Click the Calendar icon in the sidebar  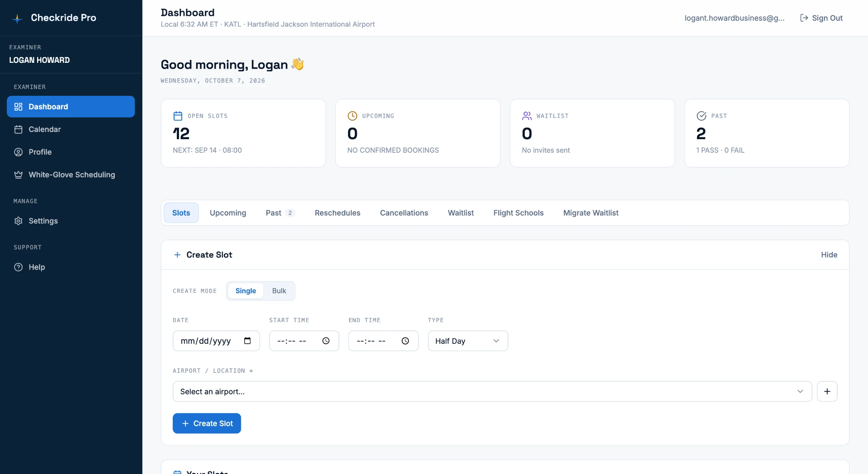pyautogui.click(x=18, y=129)
